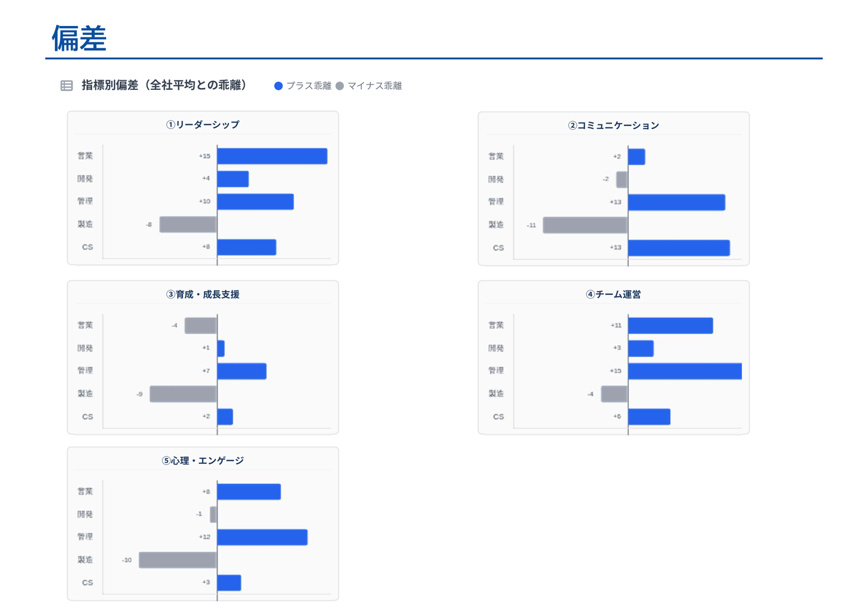This screenshot has height=614, width=868.
Task: Select the 偏差 page title
Action: pos(79,39)
